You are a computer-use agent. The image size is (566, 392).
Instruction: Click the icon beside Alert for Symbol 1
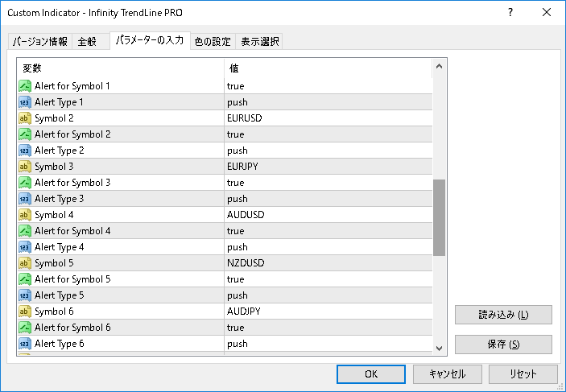[25, 86]
